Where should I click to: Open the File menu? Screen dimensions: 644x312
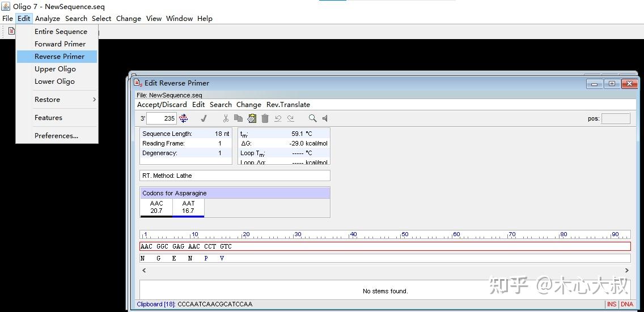[7, 19]
